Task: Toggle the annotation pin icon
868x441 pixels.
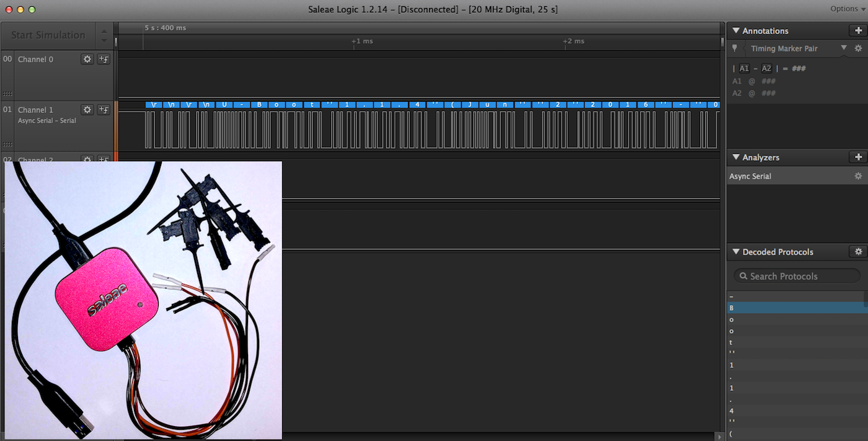Action: click(735, 48)
